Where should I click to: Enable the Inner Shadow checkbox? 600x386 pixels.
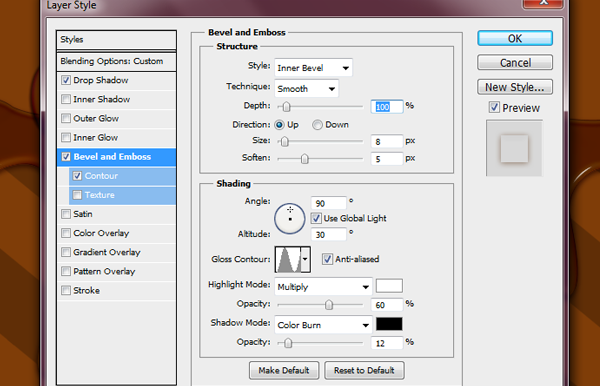coord(66,99)
